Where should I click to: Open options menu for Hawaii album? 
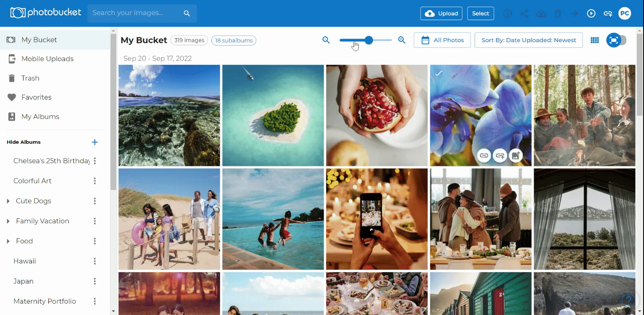[95, 261]
